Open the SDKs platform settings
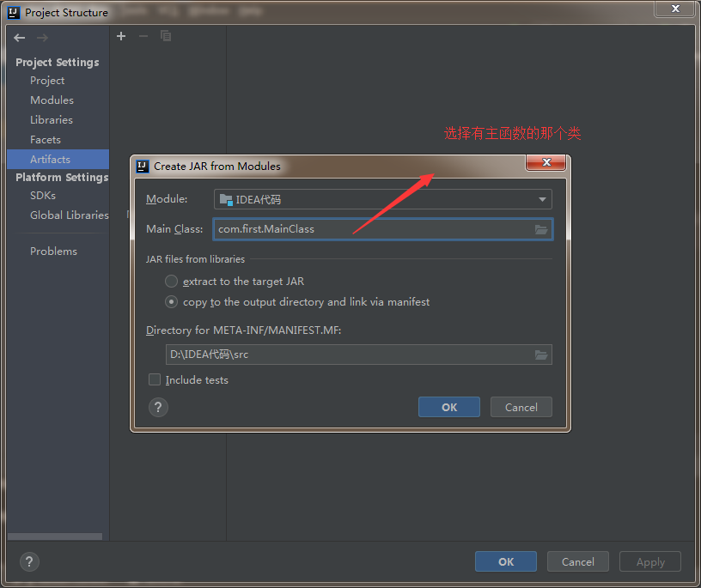The image size is (701, 588). [43, 195]
